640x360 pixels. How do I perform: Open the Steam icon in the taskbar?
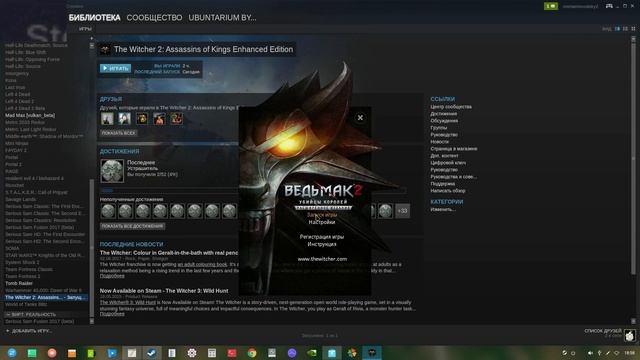pos(151,353)
